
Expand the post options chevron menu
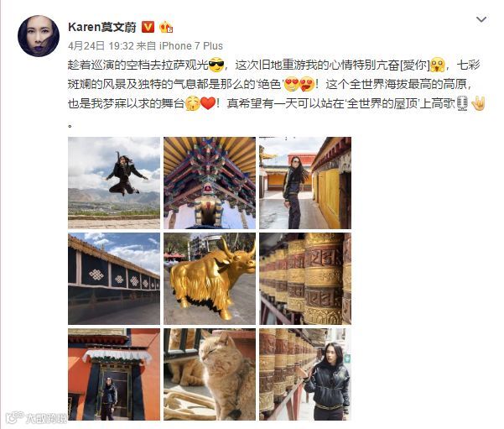(481, 19)
